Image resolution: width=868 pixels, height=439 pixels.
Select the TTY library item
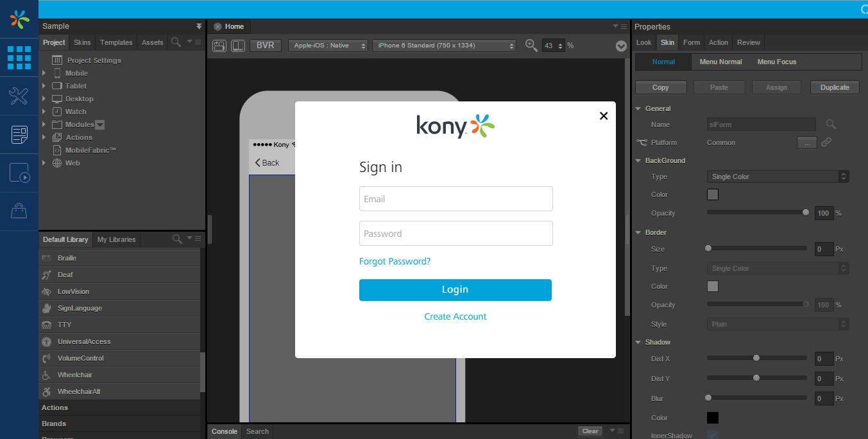[119, 325]
